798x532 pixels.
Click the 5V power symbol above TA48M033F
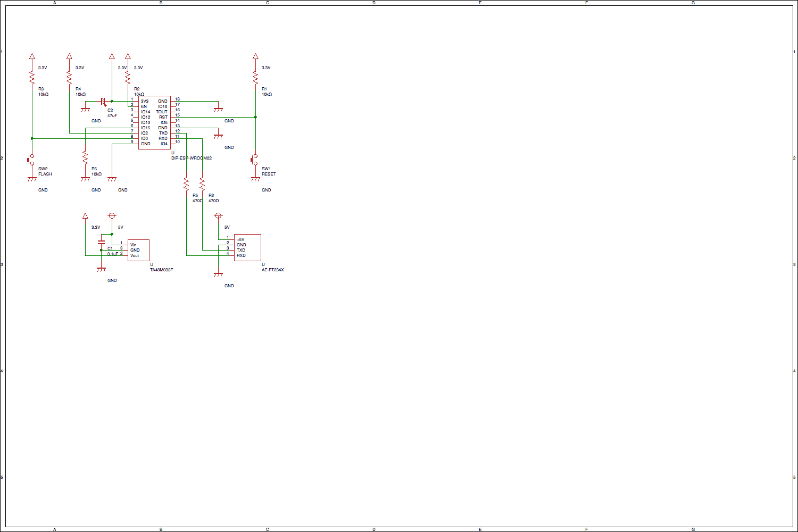click(x=112, y=216)
